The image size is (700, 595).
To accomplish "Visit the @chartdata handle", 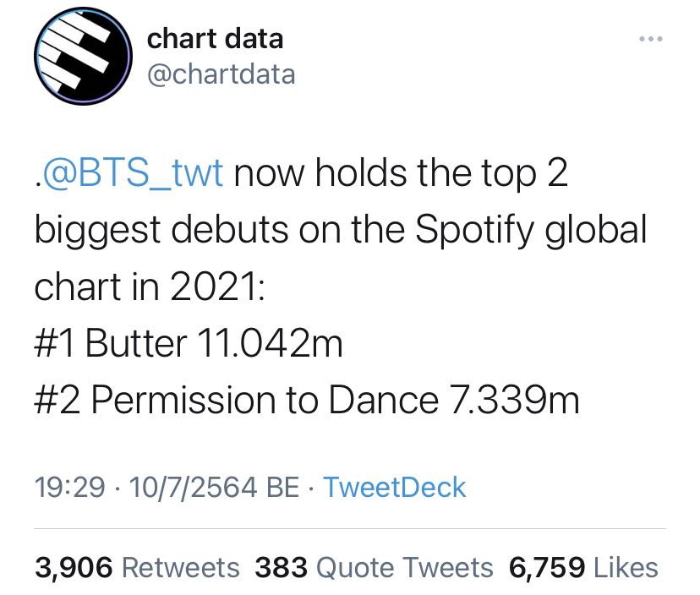I will click(221, 74).
